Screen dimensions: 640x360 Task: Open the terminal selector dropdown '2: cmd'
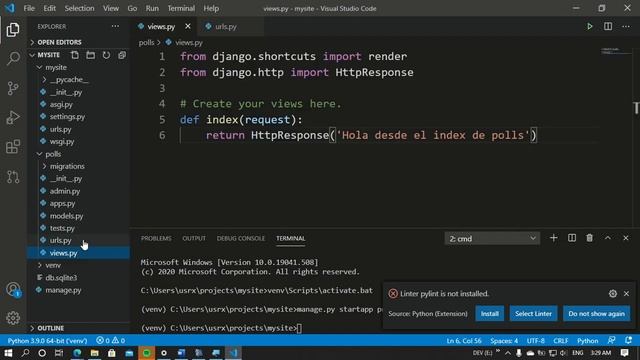(x=492, y=238)
